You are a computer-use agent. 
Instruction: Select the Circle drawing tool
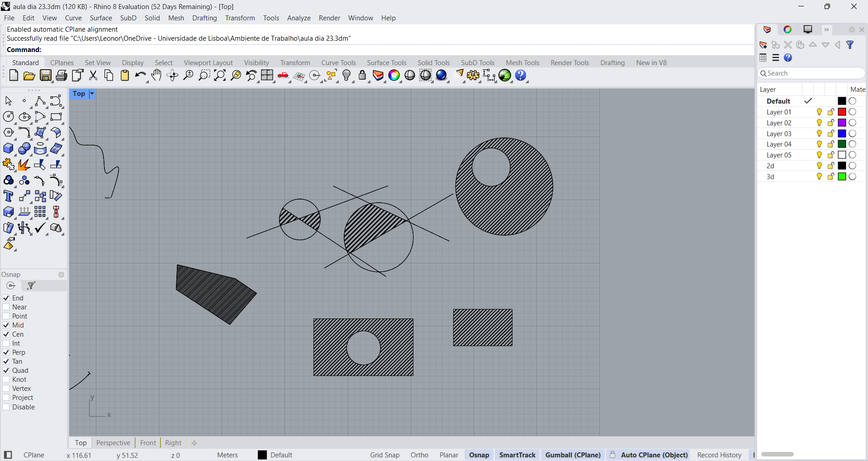pos(8,117)
